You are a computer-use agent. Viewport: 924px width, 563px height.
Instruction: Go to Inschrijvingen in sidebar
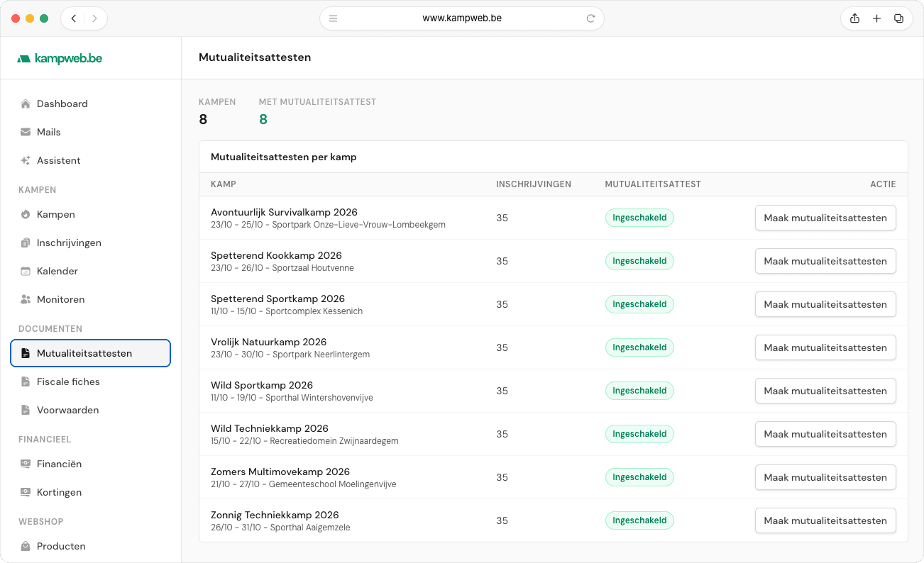click(x=91, y=243)
